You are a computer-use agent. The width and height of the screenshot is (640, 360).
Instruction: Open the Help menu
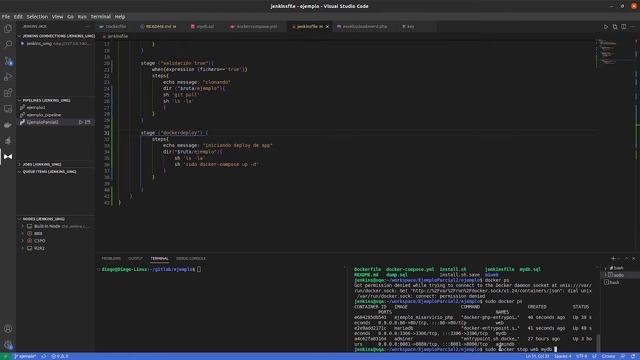click(x=120, y=17)
